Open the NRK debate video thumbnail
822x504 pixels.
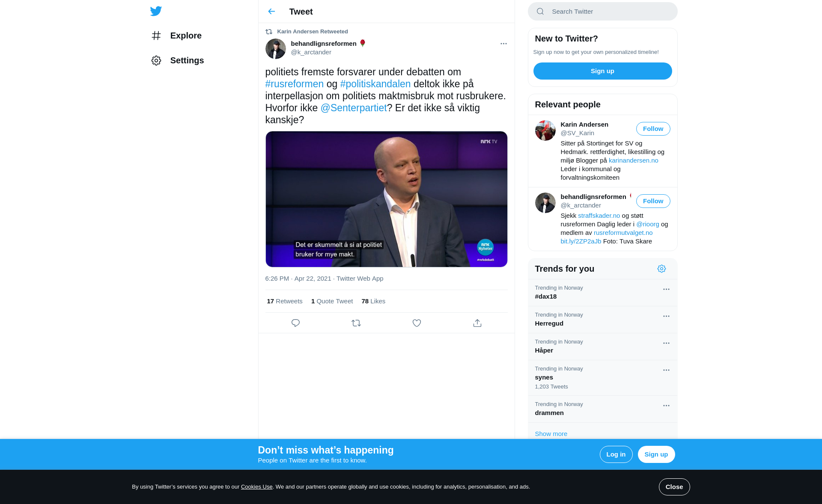click(386, 199)
